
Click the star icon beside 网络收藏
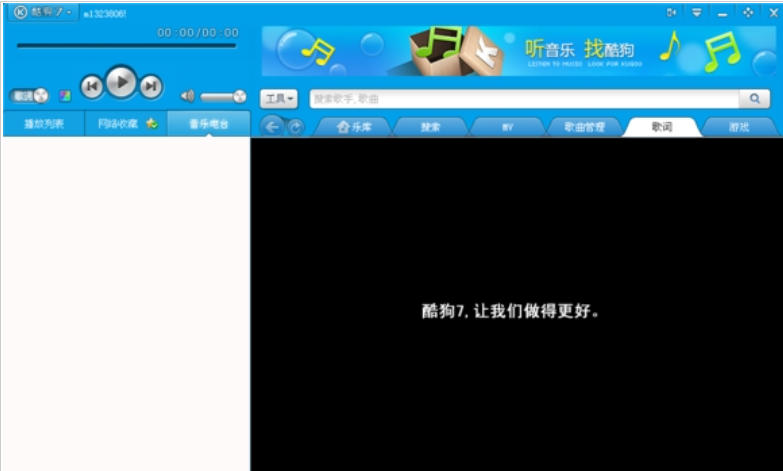(x=152, y=123)
